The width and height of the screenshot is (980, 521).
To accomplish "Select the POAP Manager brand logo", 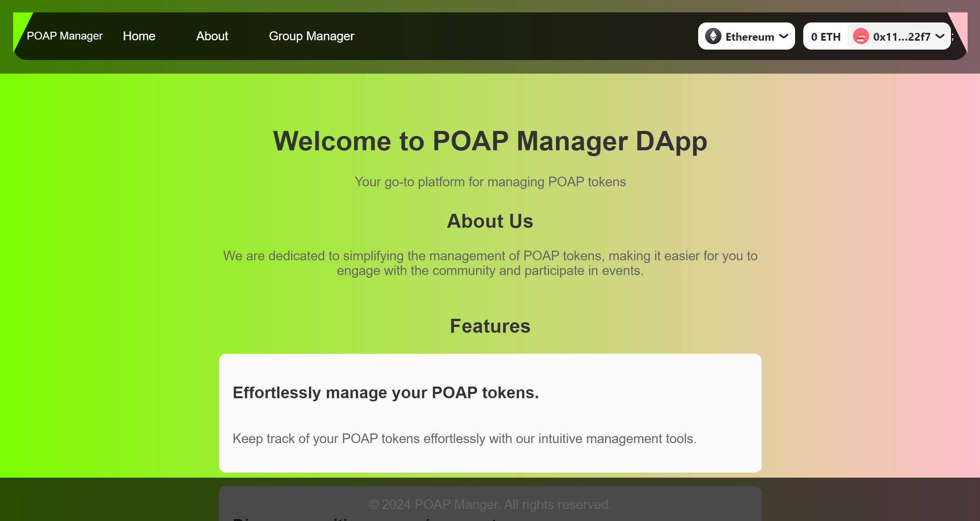I will [64, 36].
